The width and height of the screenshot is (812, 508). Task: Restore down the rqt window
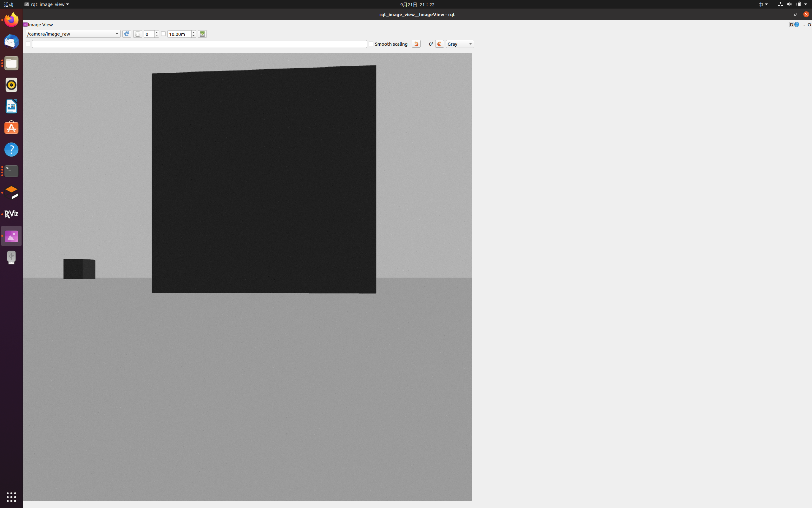click(x=795, y=15)
